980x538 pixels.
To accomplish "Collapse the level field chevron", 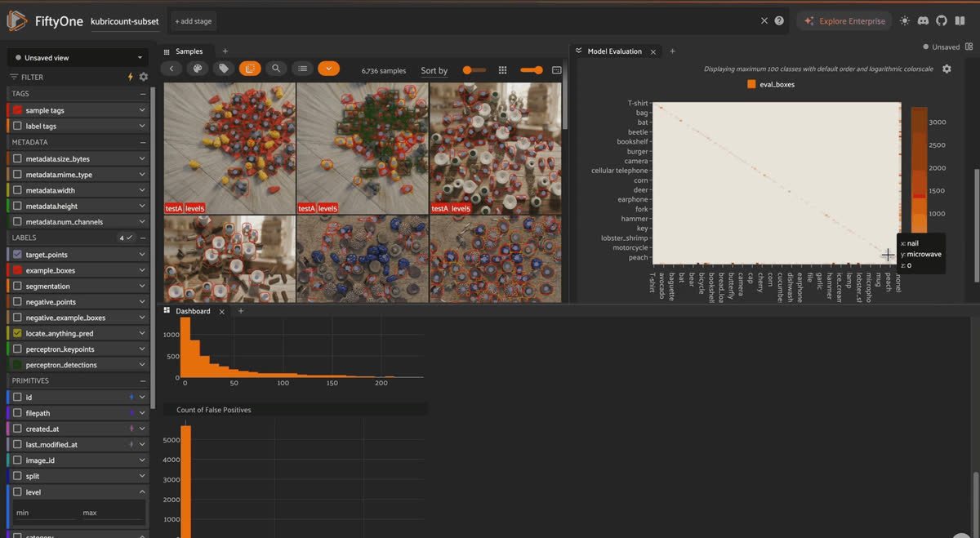I will [x=142, y=492].
